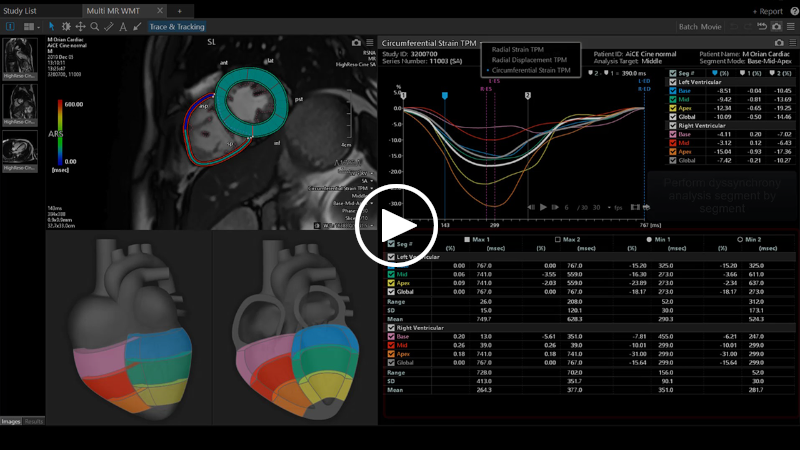Add a new tab with the plus button
The image size is (800, 450).
[180, 11]
